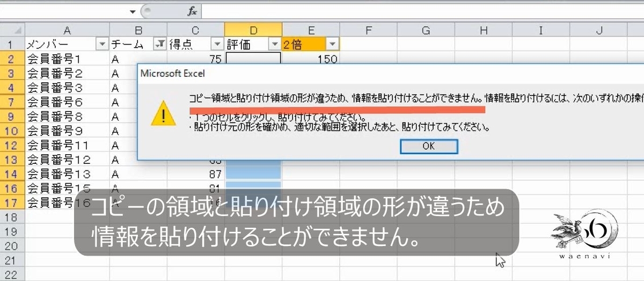Select row 18 header

click(x=12, y=217)
